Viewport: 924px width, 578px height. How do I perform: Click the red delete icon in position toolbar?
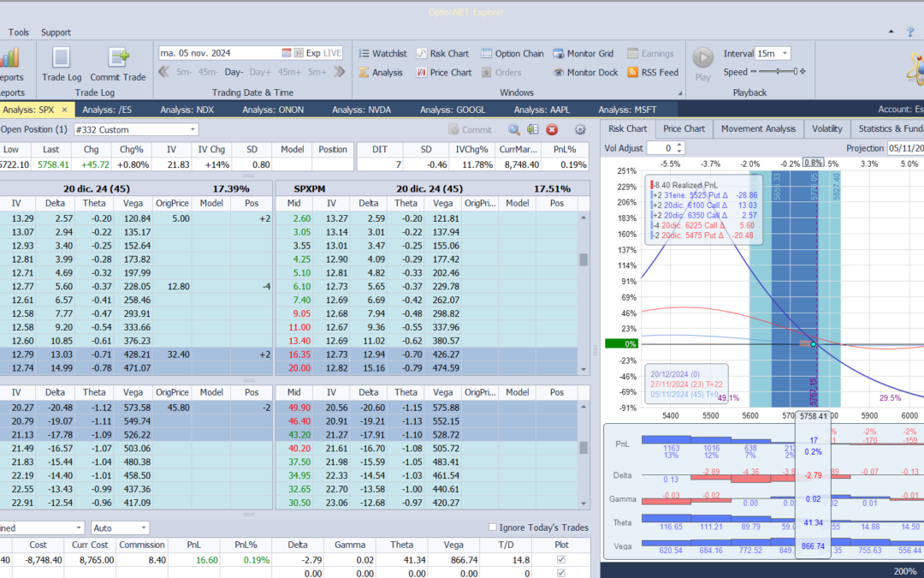552,129
